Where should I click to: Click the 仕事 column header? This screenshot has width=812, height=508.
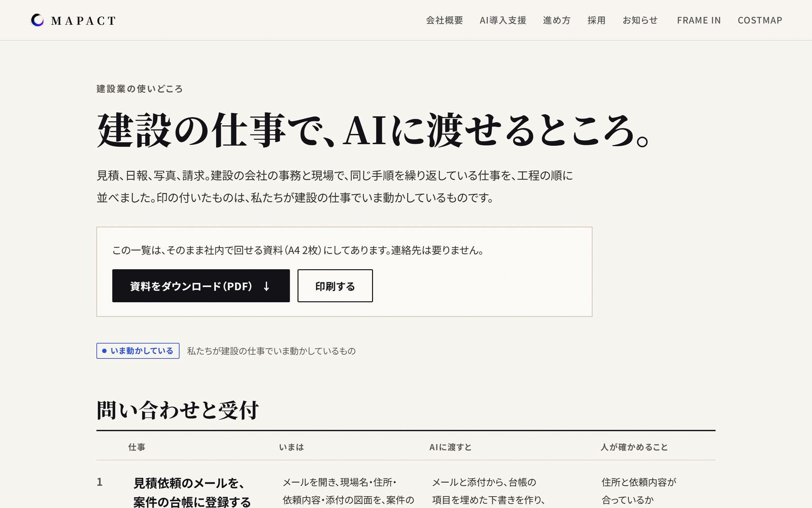[137, 447]
